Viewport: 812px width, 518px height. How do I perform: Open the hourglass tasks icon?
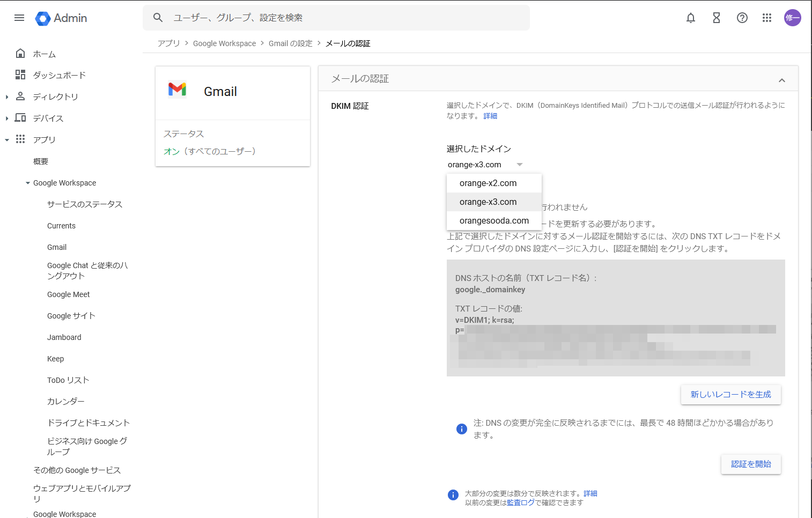point(717,18)
